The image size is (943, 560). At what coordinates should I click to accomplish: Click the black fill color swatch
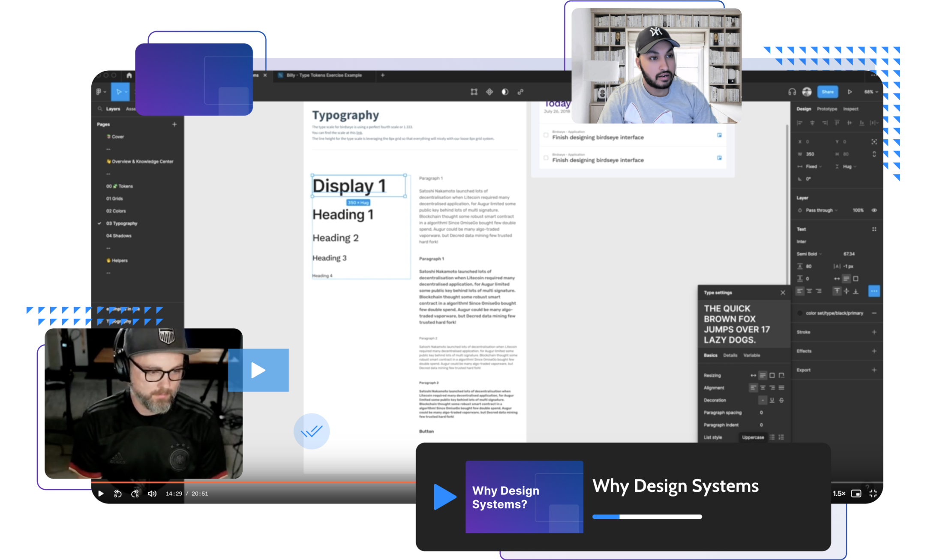800,313
